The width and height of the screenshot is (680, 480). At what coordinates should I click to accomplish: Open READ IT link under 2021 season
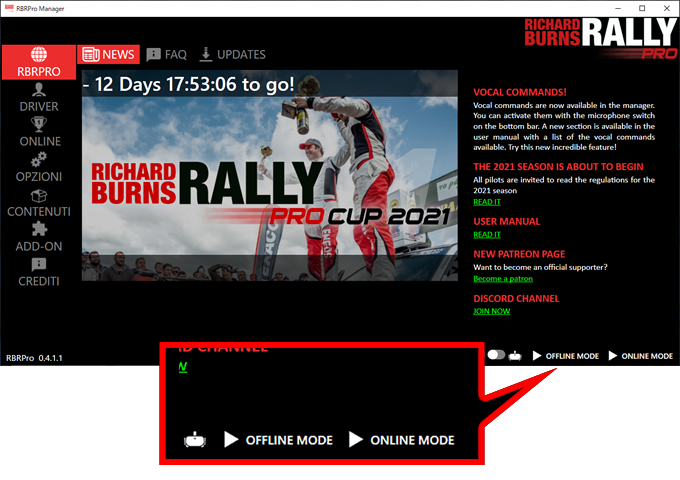click(x=487, y=202)
